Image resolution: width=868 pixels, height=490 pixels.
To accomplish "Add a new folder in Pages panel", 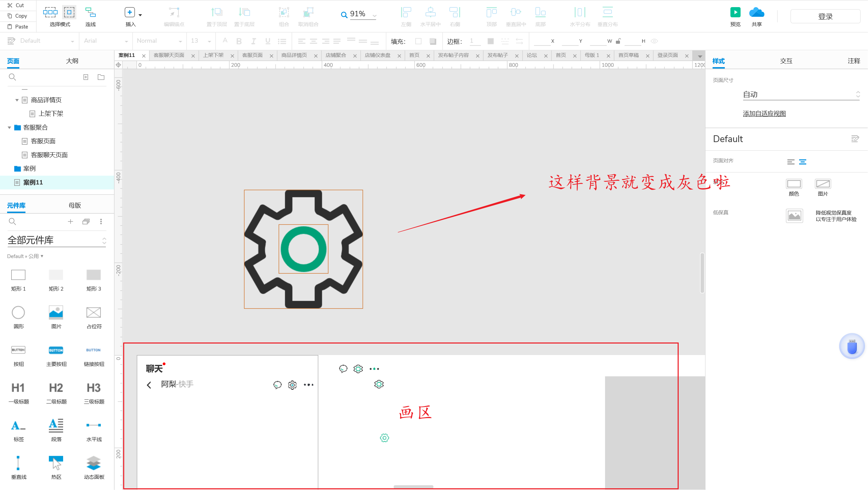I will pos(101,77).
